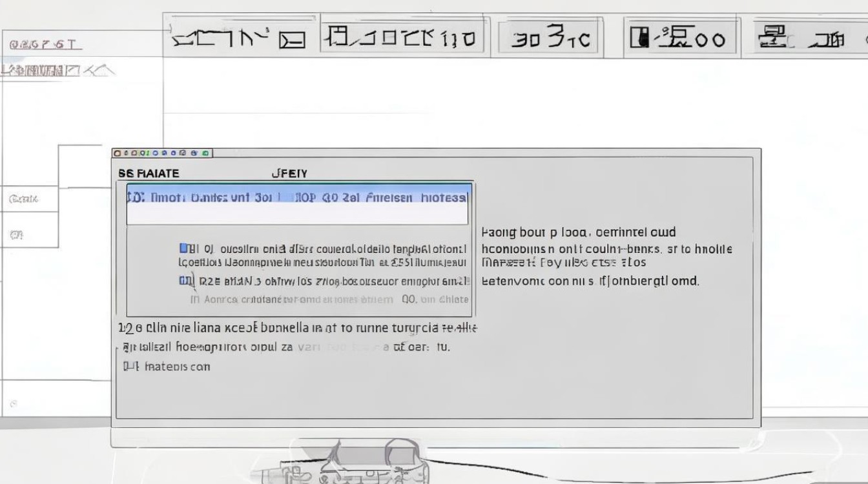
Task: Toggle the blue checkbox on first list row
Action: click(184, 248)
